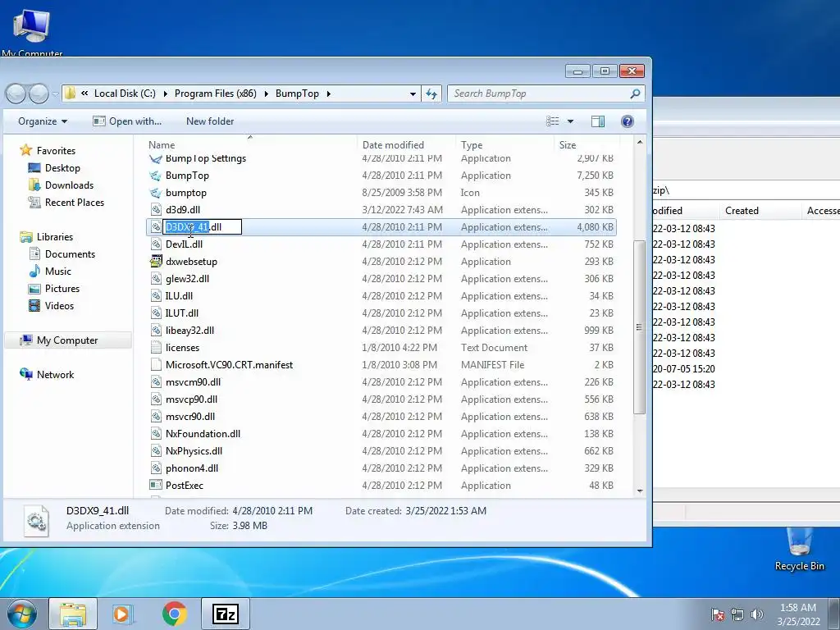Open Favorites in navigation pane
The image size is (840, 630).
[56, 151]
